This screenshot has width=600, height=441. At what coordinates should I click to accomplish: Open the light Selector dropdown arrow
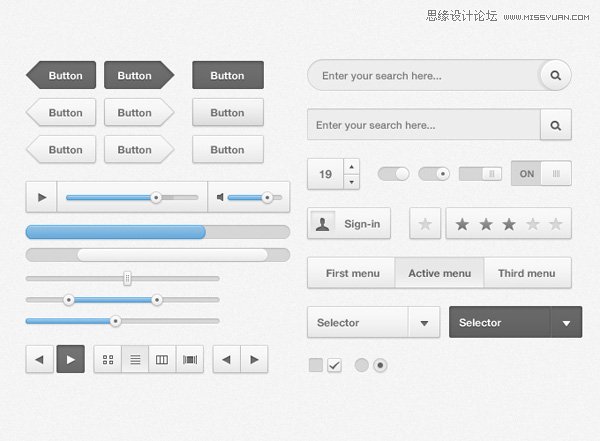[x=424, y=323]
